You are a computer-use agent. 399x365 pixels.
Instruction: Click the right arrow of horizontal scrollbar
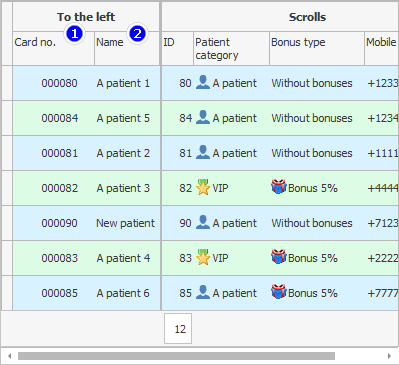tap(389, 356)
